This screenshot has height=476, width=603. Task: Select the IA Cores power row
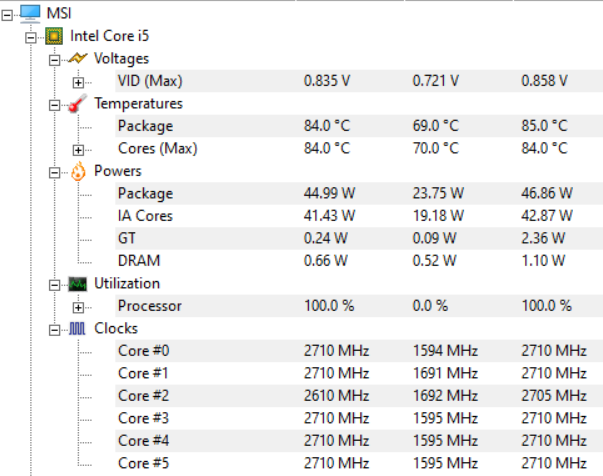tap(145, 216)
